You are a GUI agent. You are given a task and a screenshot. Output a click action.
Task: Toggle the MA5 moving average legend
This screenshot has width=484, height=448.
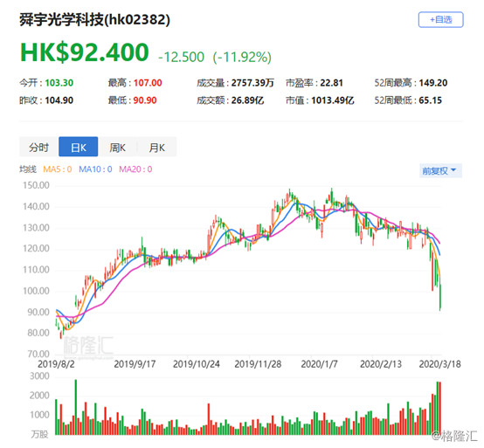(58, 169)
